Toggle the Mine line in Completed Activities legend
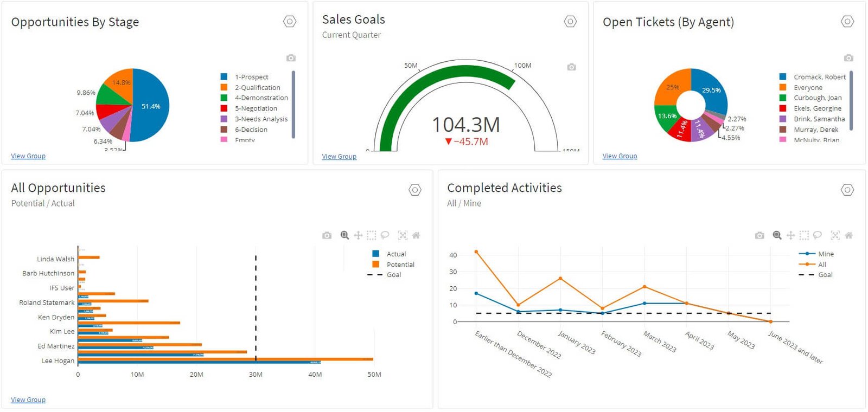Image resolution: width=868 pixels, height=412 pixels. click(x=825, y=254)
